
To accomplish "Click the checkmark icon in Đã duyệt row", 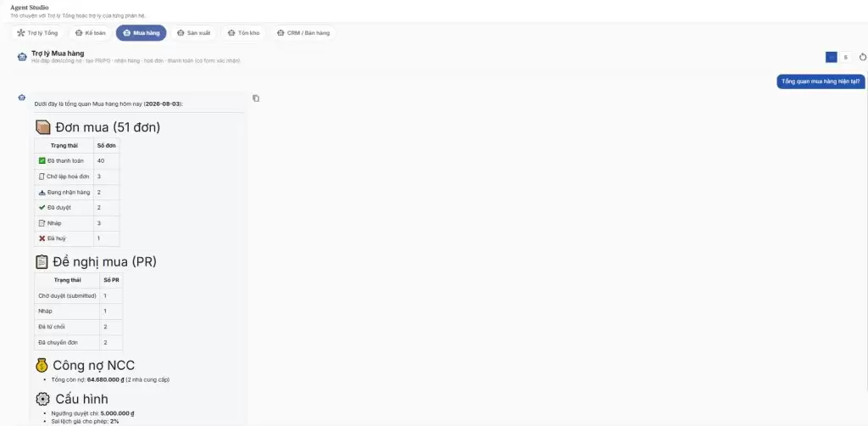I will coord(42,207).
